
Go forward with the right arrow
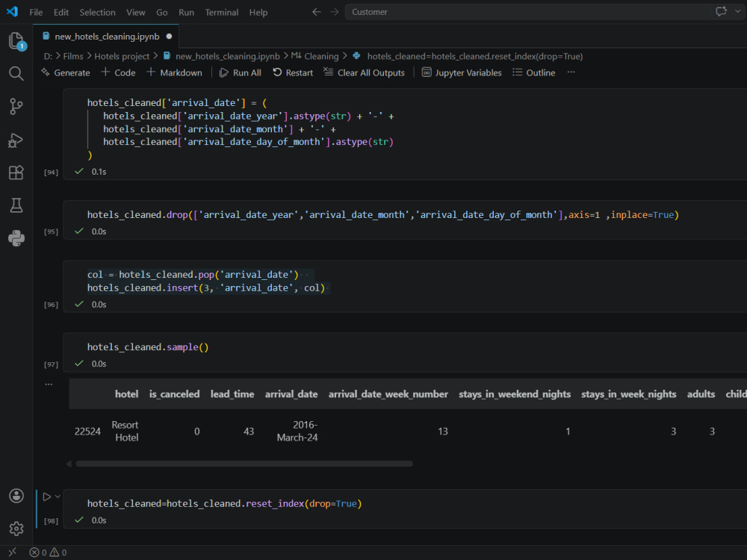pyautogui.click(x=335, y=12)
